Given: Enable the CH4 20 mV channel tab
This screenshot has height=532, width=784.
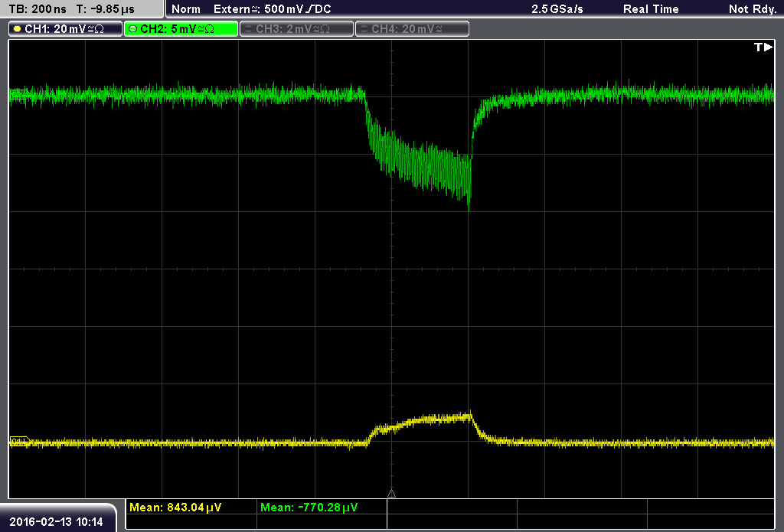Looking at the screenshot, I should [x=412, y=29].
